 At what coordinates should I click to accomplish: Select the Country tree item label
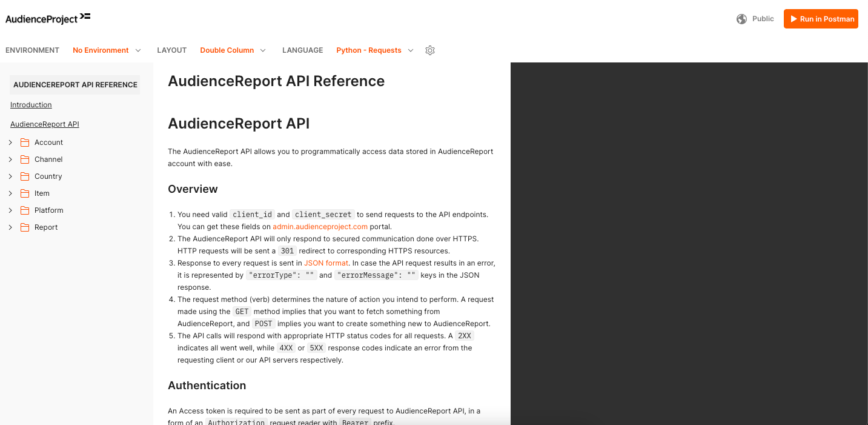pyautogui.click(x=48, y=176)
